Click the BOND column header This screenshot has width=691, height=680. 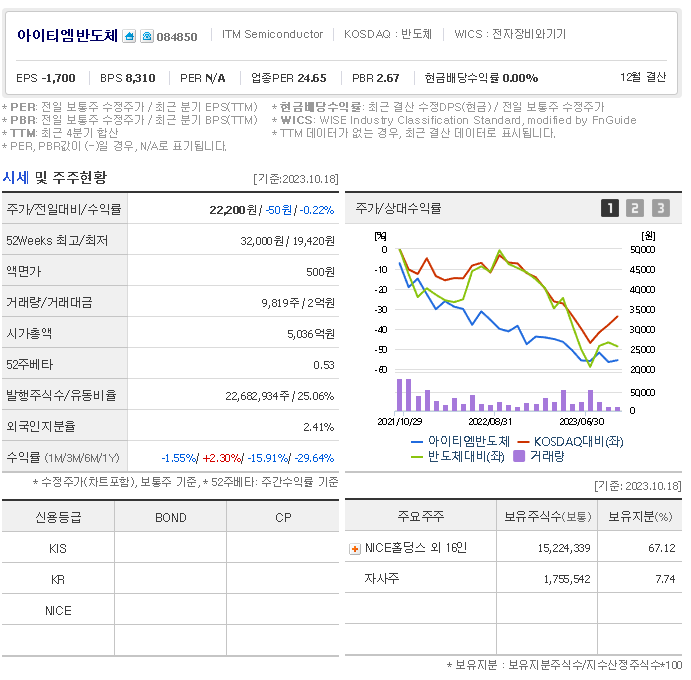pos(171,517)
